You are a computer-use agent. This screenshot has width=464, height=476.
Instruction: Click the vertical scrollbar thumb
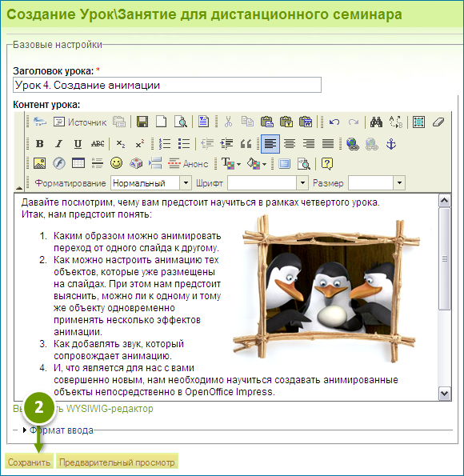tap(445, 258)
